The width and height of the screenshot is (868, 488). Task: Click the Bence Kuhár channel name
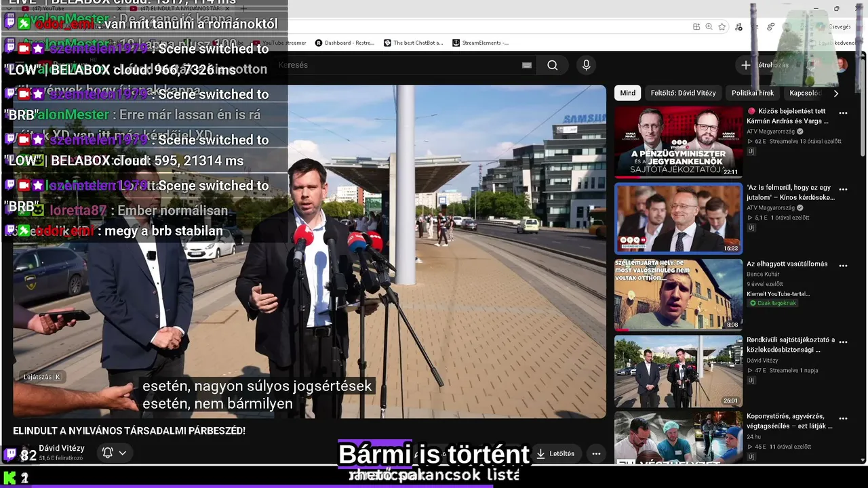[x=765, y=274]
